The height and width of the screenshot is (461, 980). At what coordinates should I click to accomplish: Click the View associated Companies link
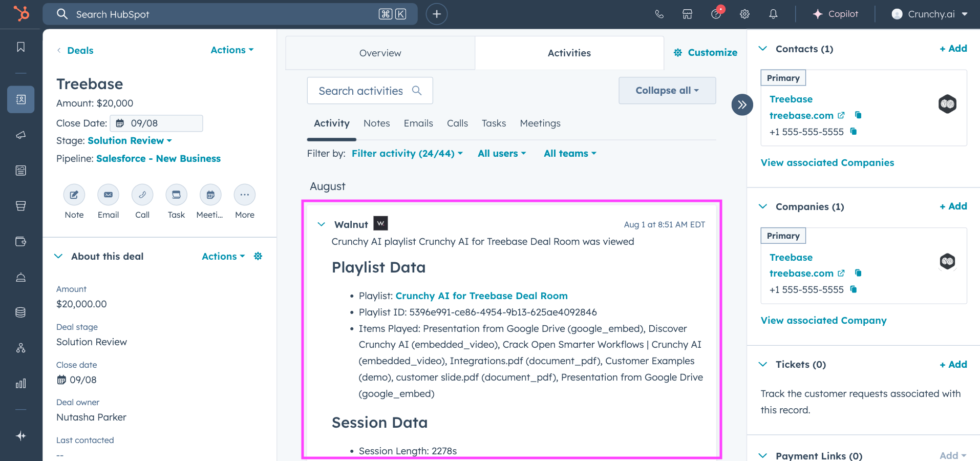(827, 162)
